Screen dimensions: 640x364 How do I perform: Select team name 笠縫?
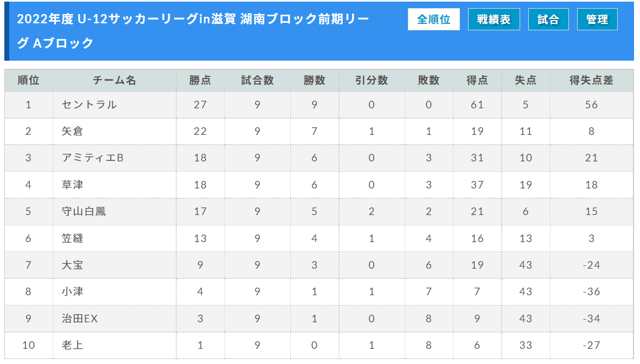click(x=72, y=238)
